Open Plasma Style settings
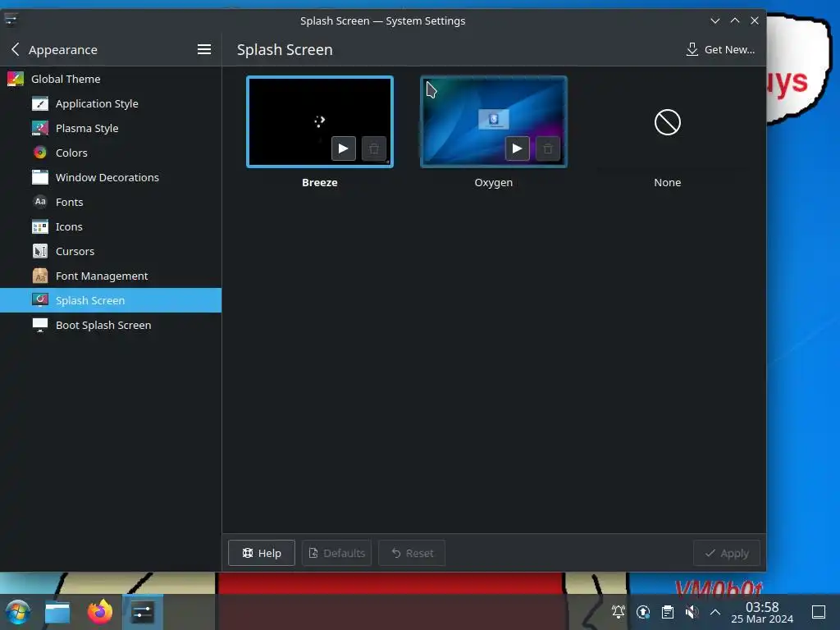The image size is (840, 630). pyautogui.click(x=111, y=128)
